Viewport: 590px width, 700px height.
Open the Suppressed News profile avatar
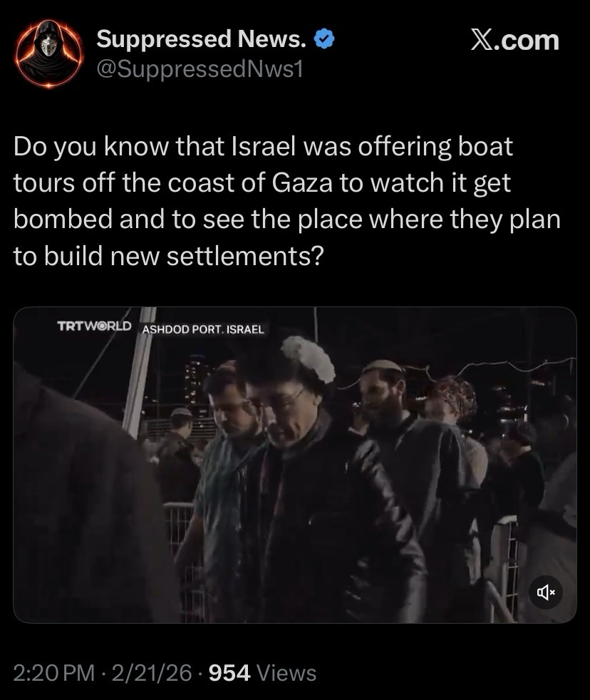click(49, 53)
